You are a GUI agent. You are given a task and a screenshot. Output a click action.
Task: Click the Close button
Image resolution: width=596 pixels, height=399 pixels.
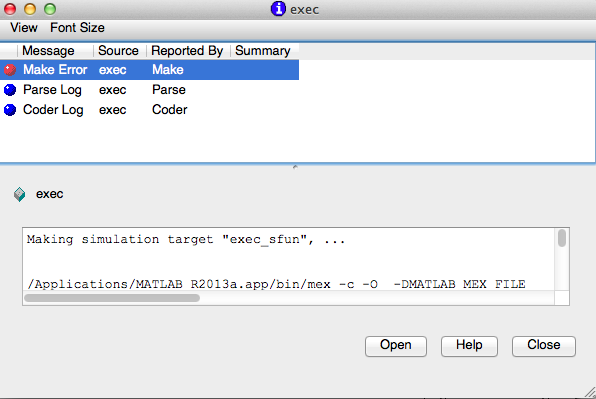544,346
